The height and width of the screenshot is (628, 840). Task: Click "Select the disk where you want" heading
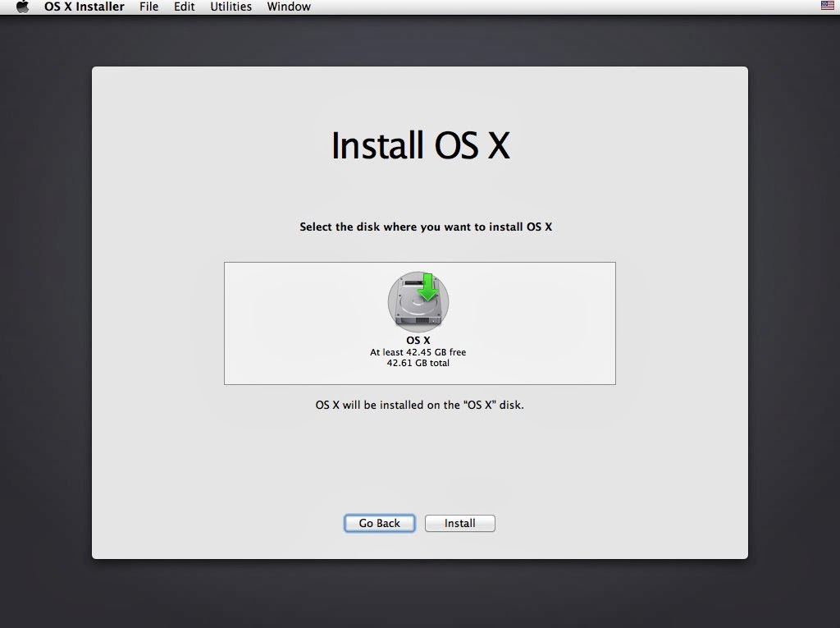pos(426,227)
